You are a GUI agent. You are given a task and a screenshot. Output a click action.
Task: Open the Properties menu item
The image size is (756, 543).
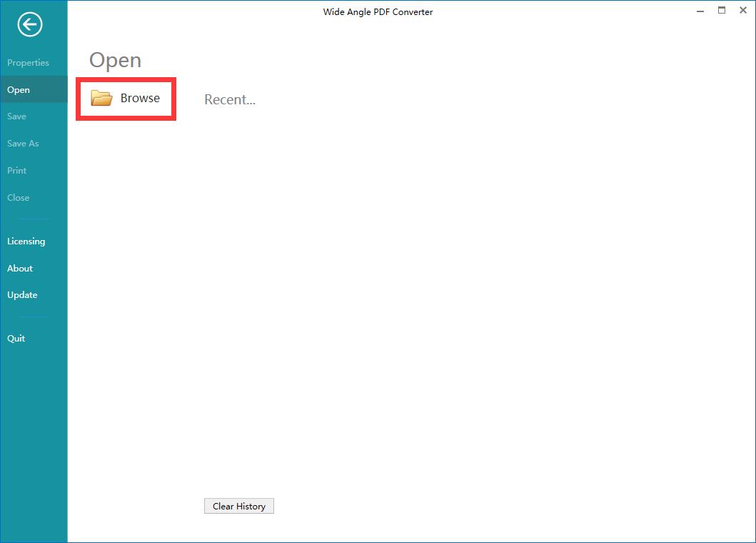coord(28,63)
